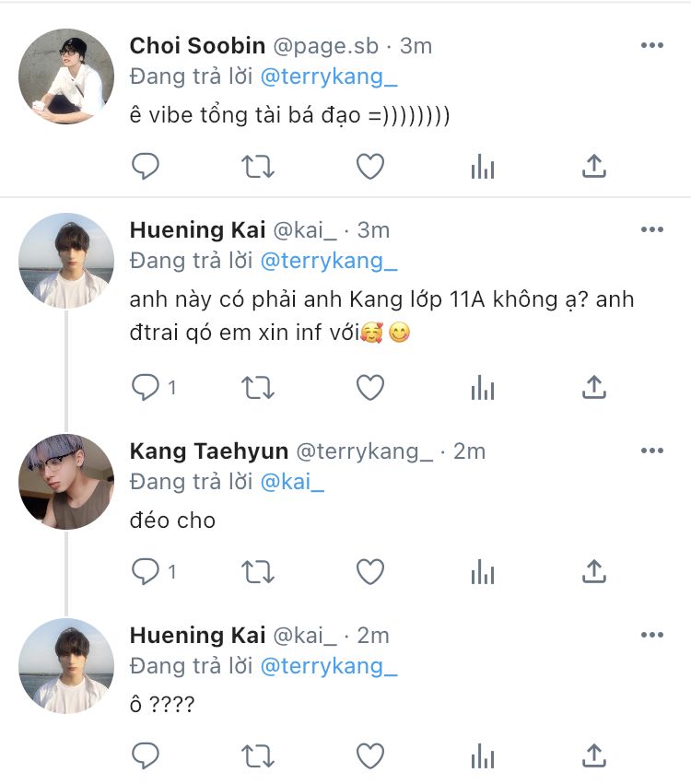
Task: Open more options on Choi Soobin's tweet
Action: coord(652,45)
